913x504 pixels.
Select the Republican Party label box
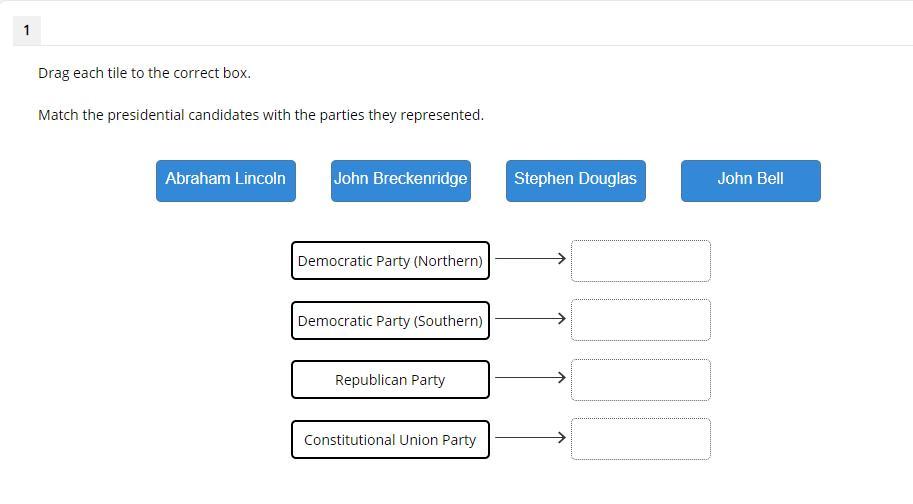click(x=390, y=380)
